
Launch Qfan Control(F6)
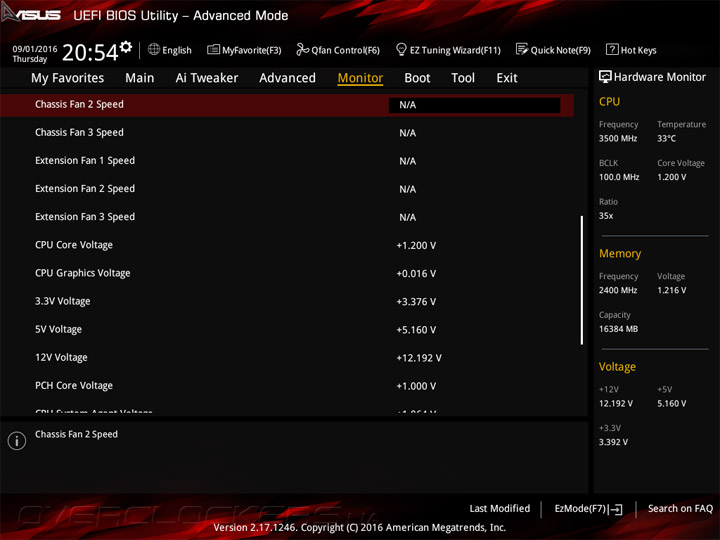click(x=338, y=50)
